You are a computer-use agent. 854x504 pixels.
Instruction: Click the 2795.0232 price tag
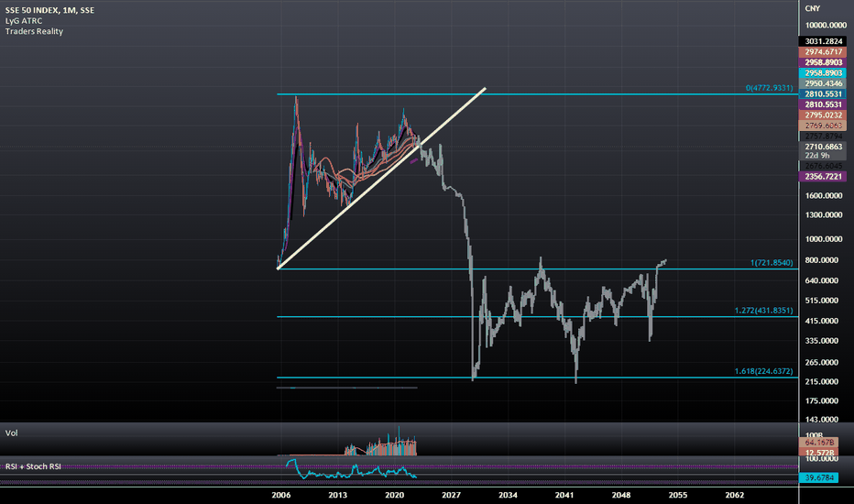823,115
